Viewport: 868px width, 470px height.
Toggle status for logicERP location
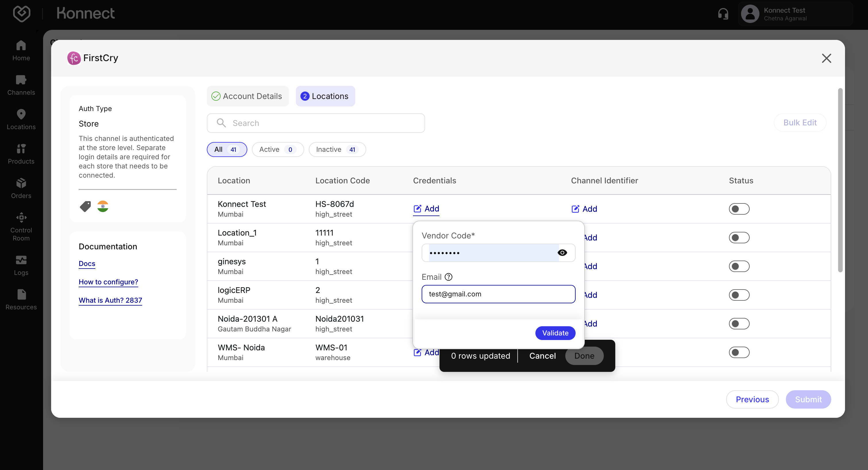[x=739, y=295]
